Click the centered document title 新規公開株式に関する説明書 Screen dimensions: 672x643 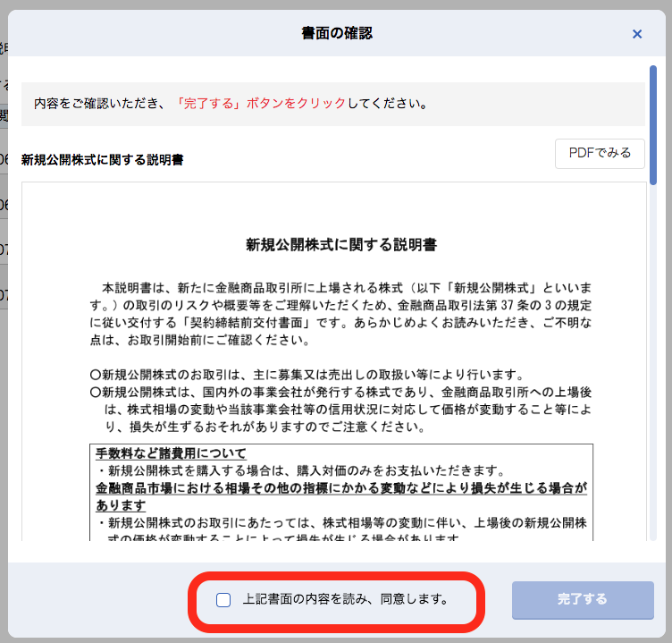click(340, 244)
